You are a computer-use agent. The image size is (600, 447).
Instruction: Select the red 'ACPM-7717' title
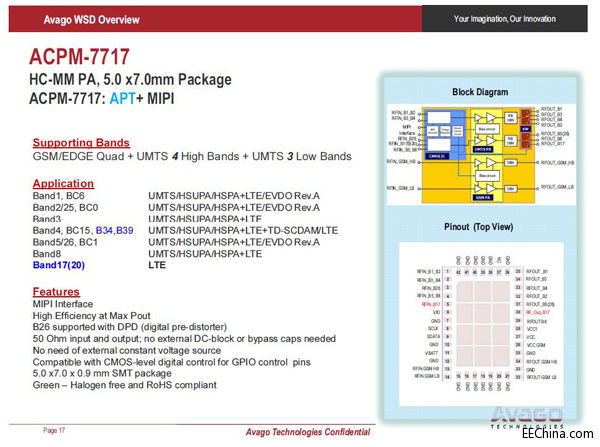pyautogui.click(x=79, y=57)
